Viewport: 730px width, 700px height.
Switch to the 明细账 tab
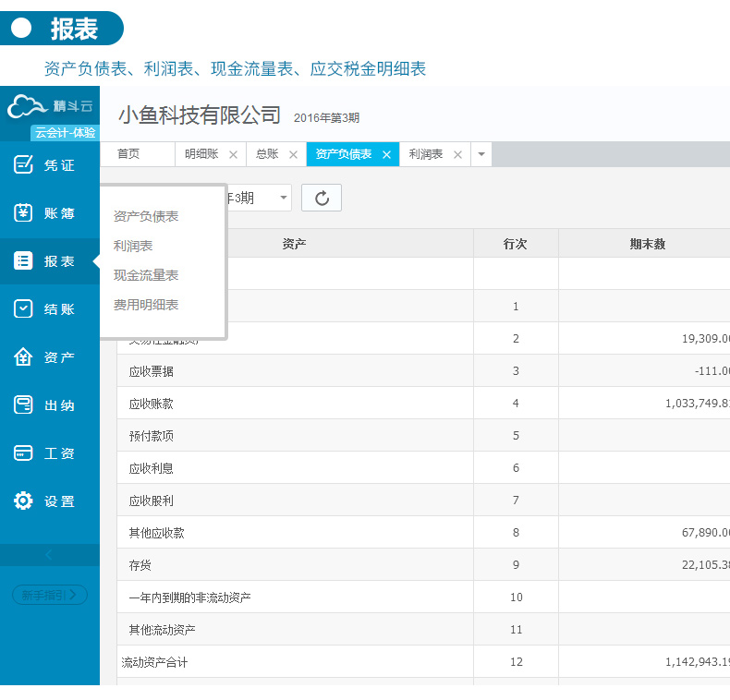click(201, 154)
